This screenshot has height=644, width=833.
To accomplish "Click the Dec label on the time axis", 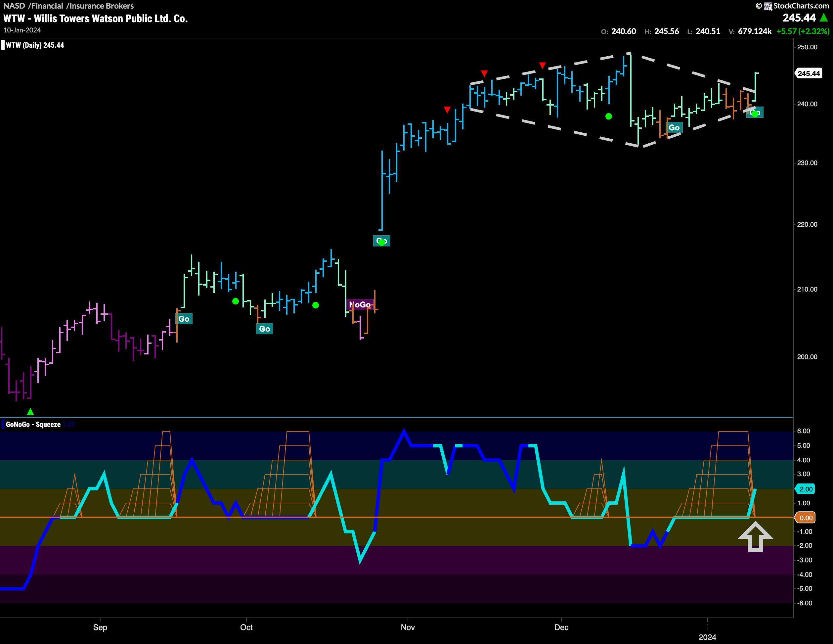I will tap(561, 627).
